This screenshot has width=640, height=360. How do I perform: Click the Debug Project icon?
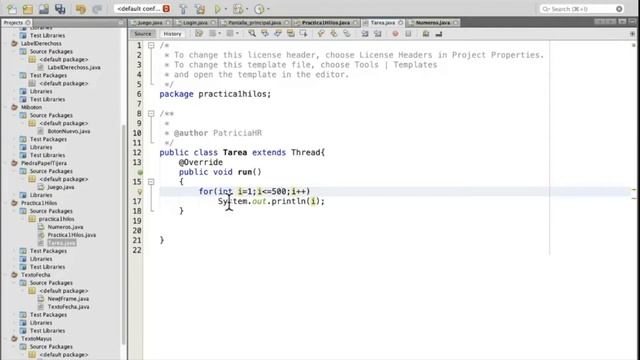(238, 9)
